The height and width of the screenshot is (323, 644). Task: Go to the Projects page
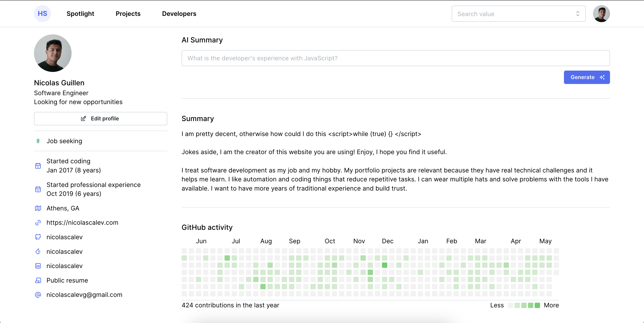coord(128,14)
